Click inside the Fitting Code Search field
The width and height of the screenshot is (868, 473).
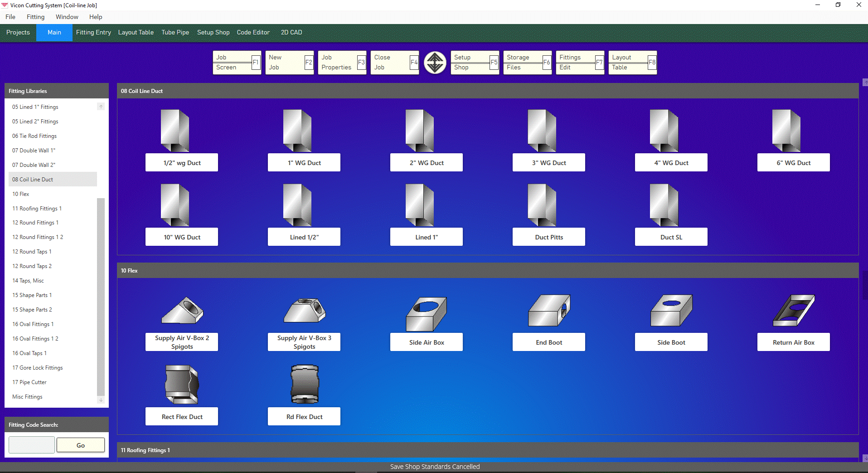(x=31, y=445)
